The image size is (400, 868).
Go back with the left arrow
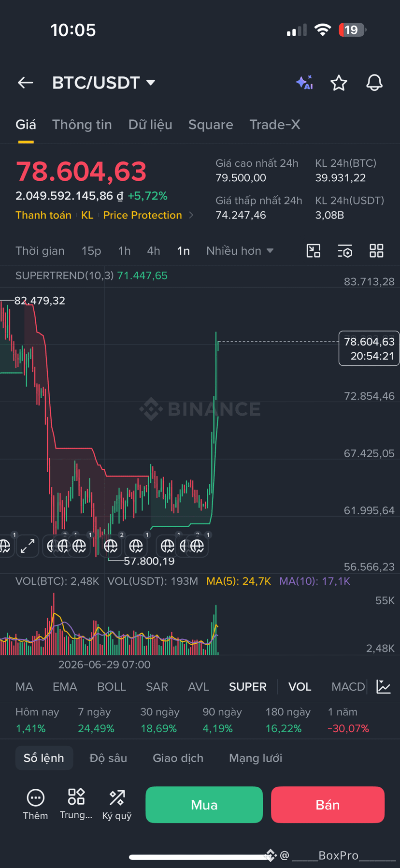coord(25,83)
